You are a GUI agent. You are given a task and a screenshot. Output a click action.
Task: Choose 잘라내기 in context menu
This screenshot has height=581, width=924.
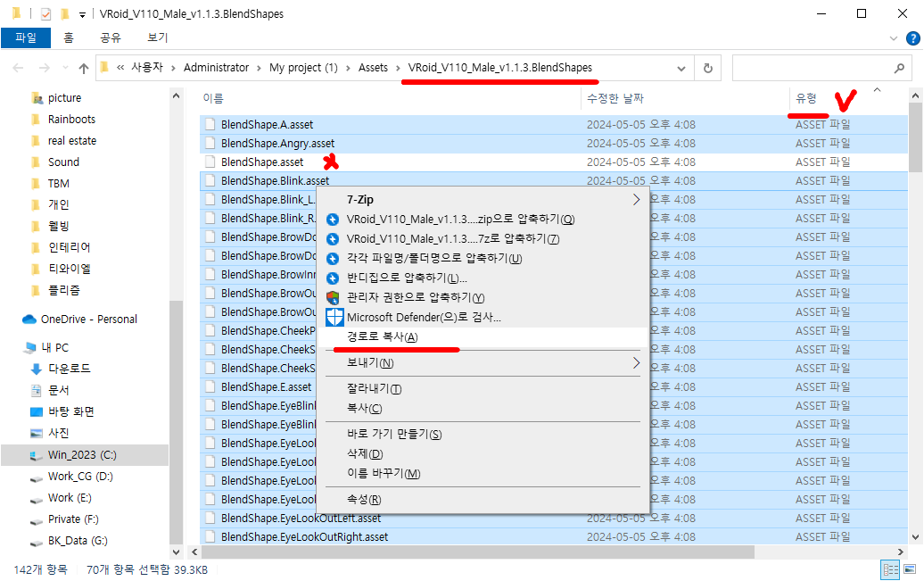[483, 389]
